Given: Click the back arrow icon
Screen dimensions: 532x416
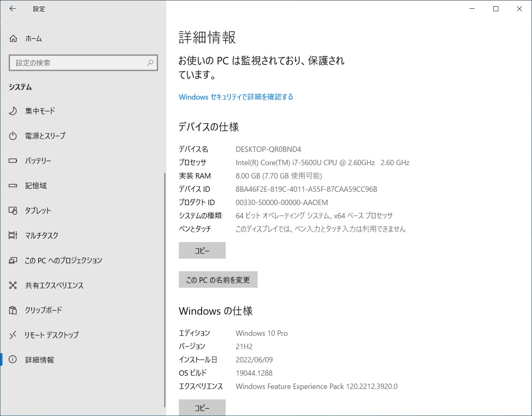Looking at the screenshot, I should pyautogui.click(x=13, y=9).
